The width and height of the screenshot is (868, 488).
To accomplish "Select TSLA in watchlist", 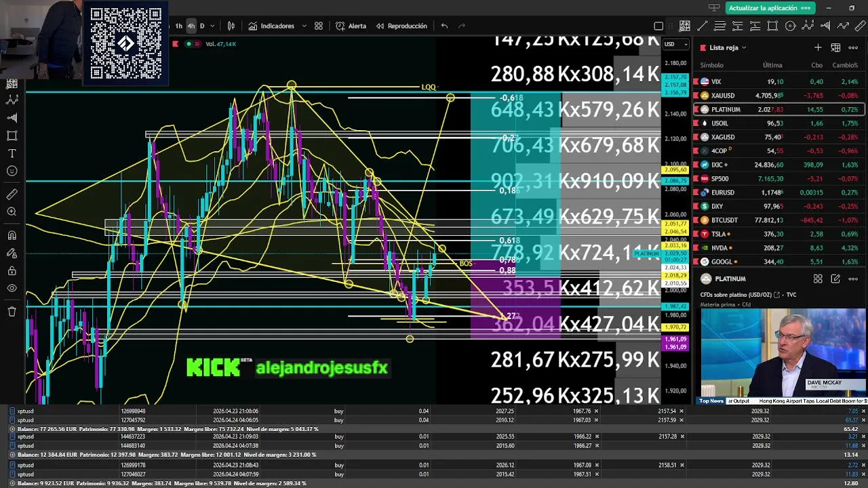I will 778,234.
